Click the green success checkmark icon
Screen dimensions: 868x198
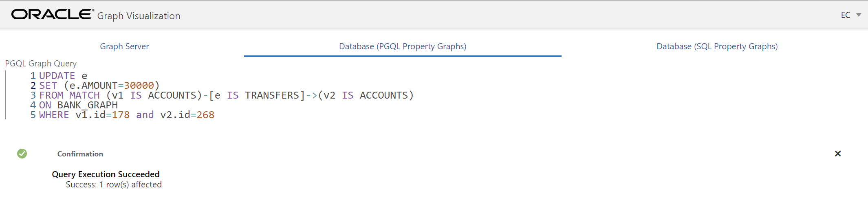click(x=22, y=154)
